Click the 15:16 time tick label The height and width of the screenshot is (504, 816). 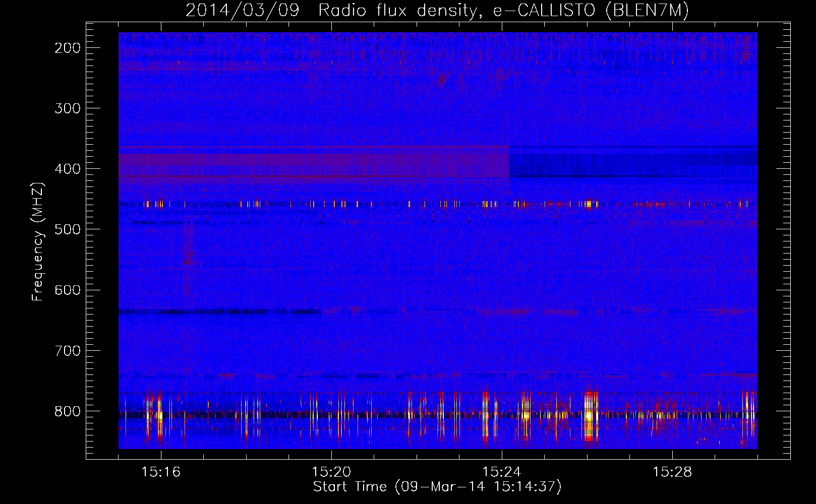[x=161, y=472]
